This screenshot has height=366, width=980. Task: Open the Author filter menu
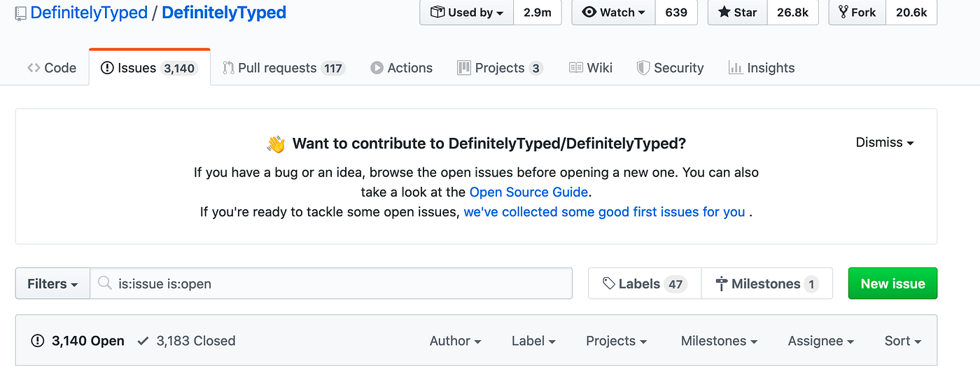(455, 341)
